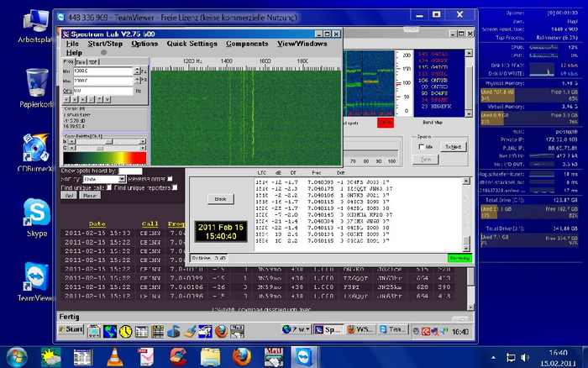Expand the TeamViewer top toolbar handle
The width and height of the screenshot is (588, 368).
(412, 29)
